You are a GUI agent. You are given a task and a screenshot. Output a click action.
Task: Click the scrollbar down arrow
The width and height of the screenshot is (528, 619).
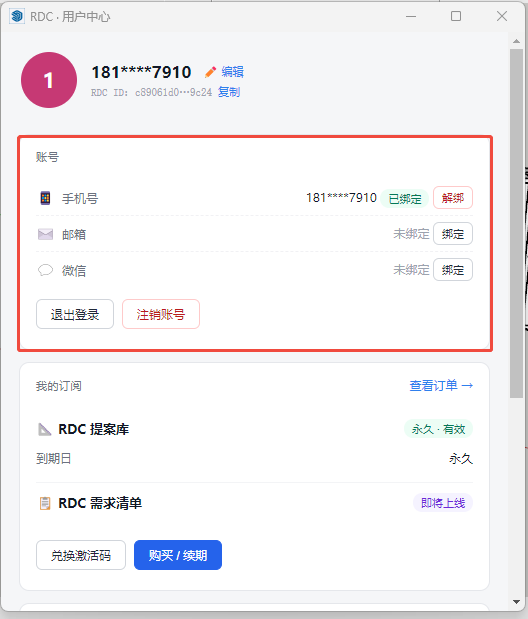pyautogui.click(x=516, y=602)
